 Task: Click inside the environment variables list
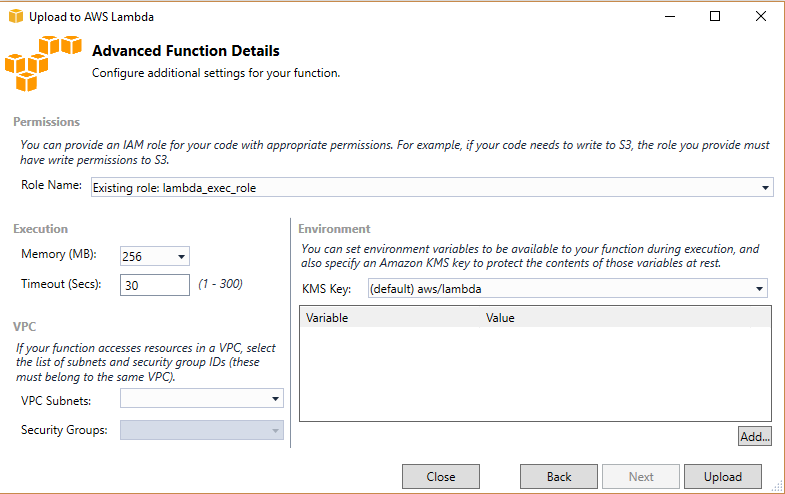535,374
